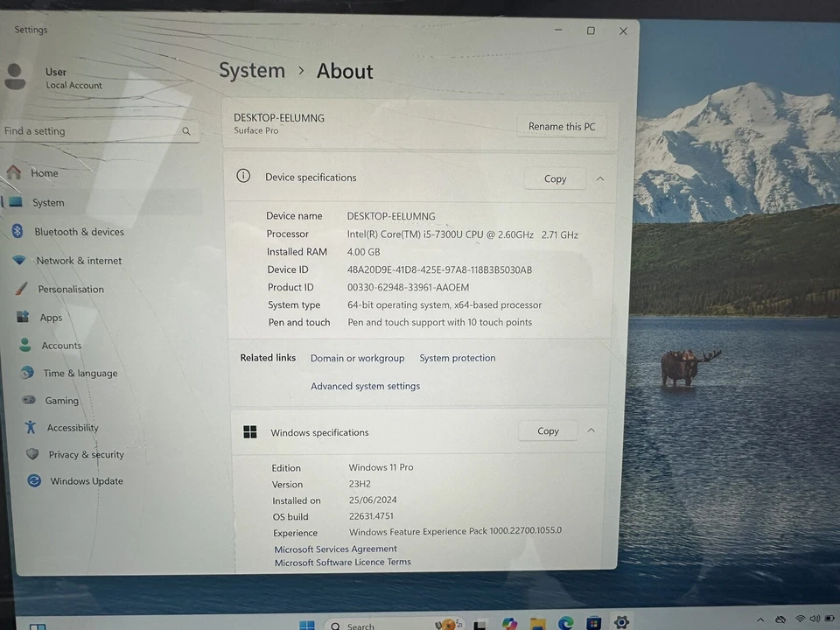Collapse the Windows specifications section
This screenshot has height=630, width=840.
pyautogui.click(x=591, y=430)
